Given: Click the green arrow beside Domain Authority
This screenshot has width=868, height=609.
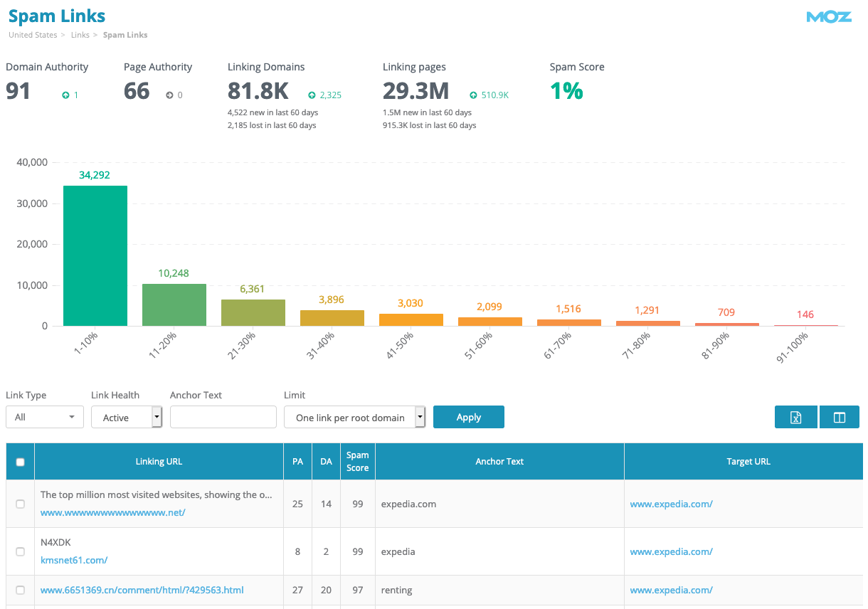Looking at the screenshot, I should [65, 95].
